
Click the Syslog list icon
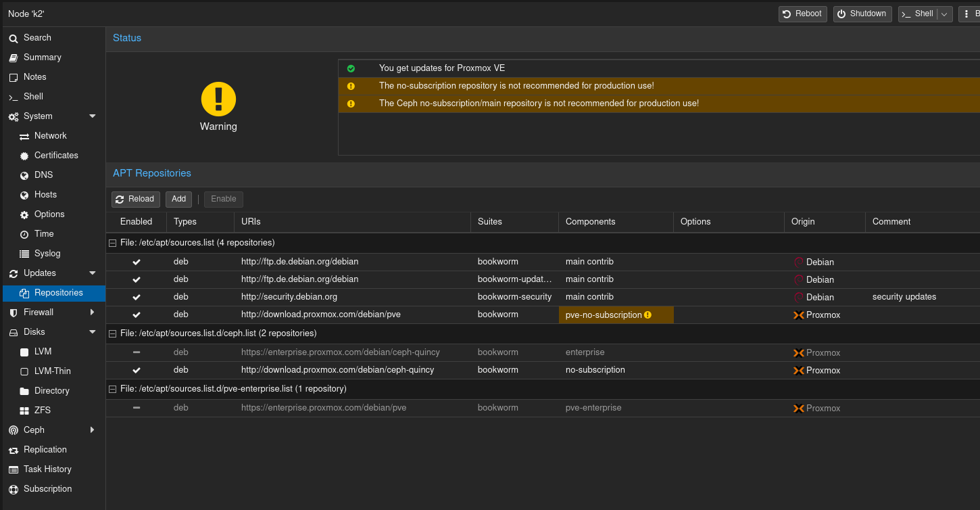pyautogui.click(x=24, y=254)
